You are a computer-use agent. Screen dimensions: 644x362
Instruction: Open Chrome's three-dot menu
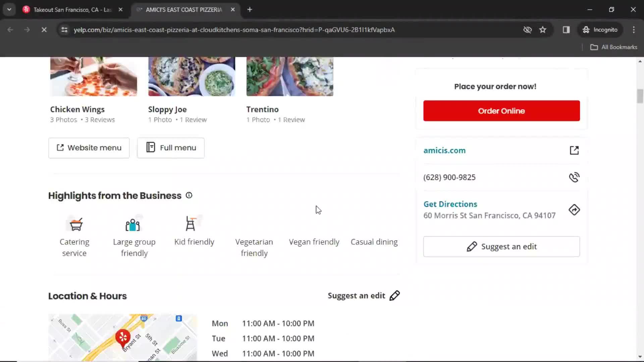(x=634, y=30)
